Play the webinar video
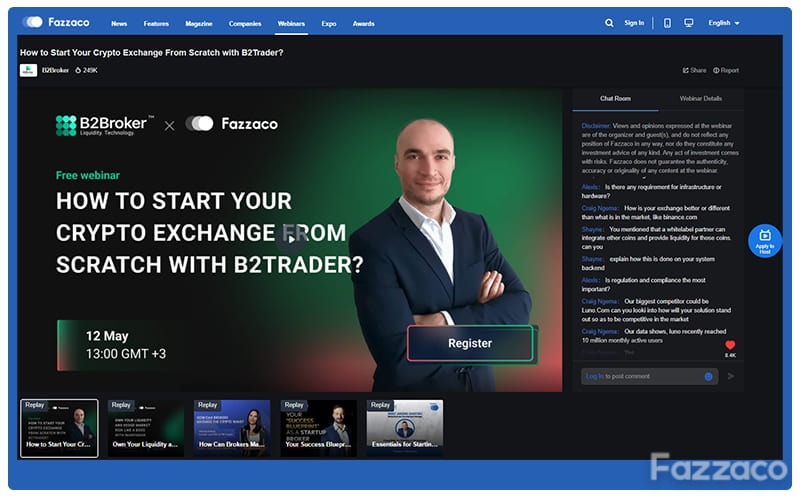This screenshot has width=800, height=497. [x=291, y=239]
